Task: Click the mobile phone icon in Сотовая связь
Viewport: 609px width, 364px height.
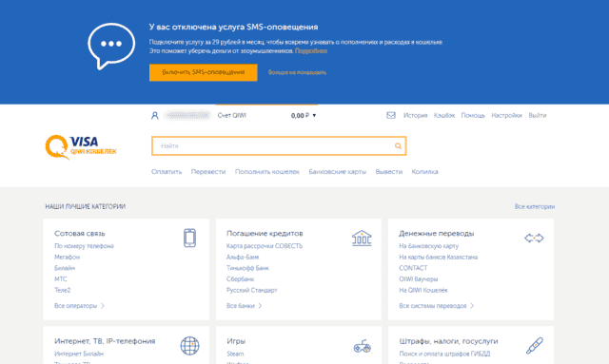Action: 189,238
